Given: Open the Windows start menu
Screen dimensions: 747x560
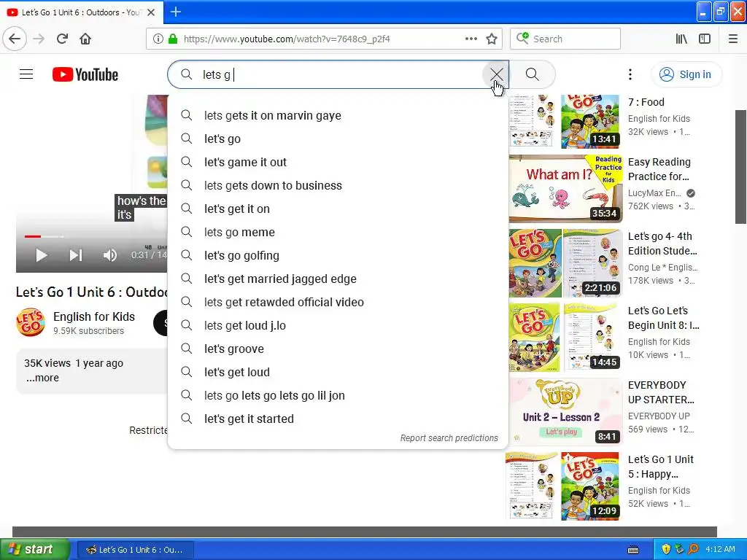Looking at the screenshot, I should coord(35,549).
